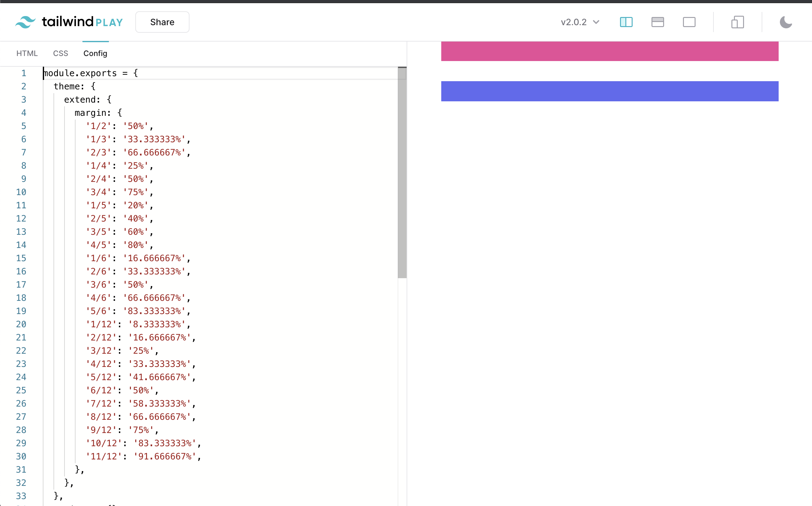812x506 pixels.
Task: Click the '41.666667%' value on line 24
Action: [160, 377]
